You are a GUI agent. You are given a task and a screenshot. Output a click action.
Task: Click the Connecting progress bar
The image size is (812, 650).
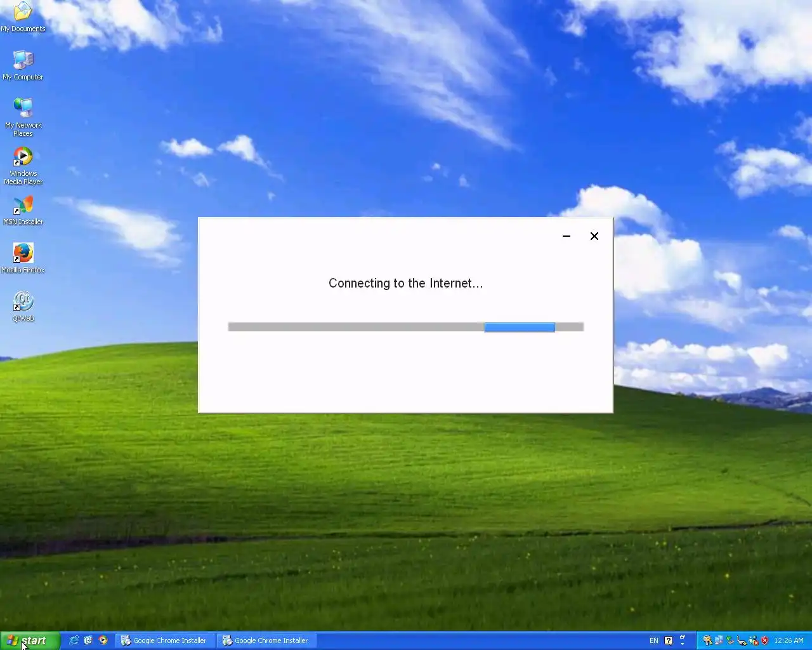pos(406,327)
